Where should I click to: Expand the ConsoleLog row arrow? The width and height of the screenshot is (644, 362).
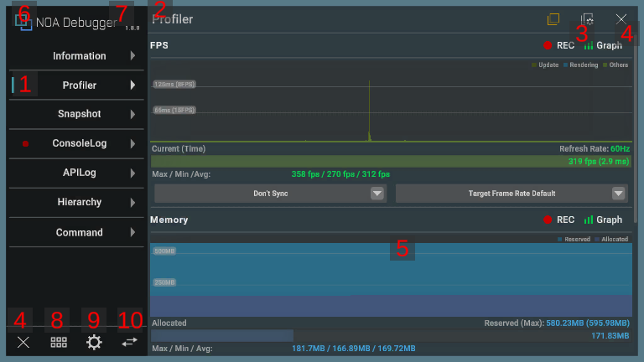pos(132,143)
